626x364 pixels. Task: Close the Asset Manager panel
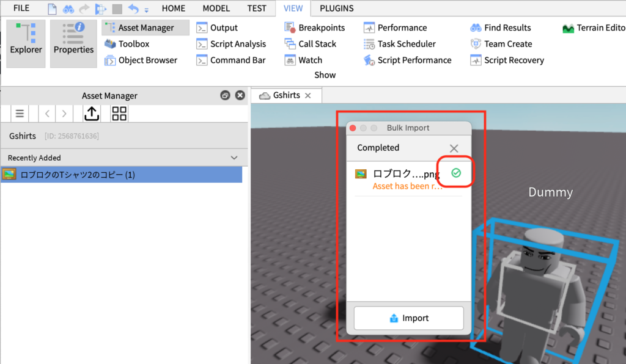[240, 95]
